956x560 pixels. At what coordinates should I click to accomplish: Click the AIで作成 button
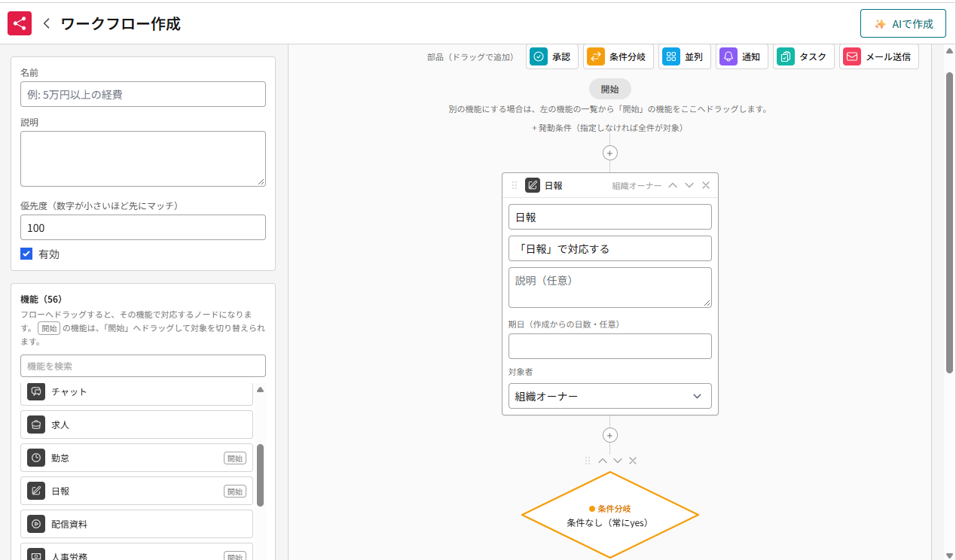[x=903, y=23]
